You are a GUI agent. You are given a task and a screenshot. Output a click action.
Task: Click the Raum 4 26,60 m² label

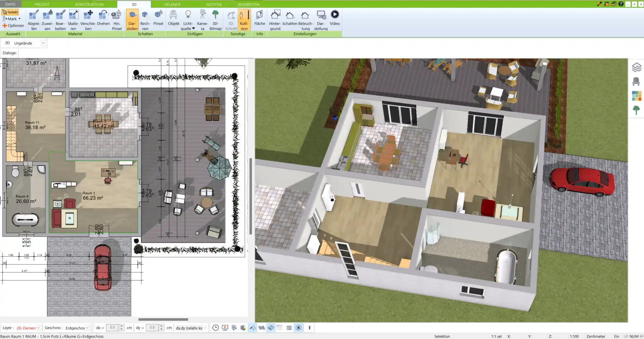tap(26, 199)
